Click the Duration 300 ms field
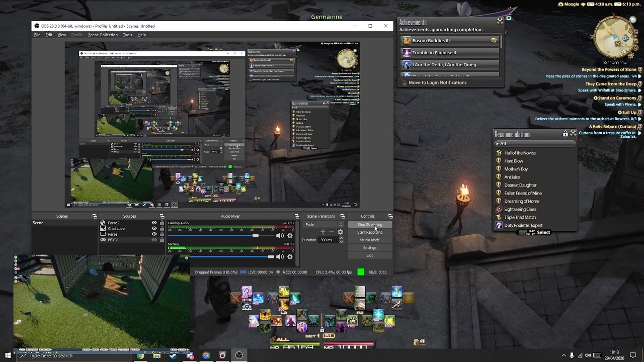Image resolution: width=644 pixels, height=362 pixels. [328, 240]
